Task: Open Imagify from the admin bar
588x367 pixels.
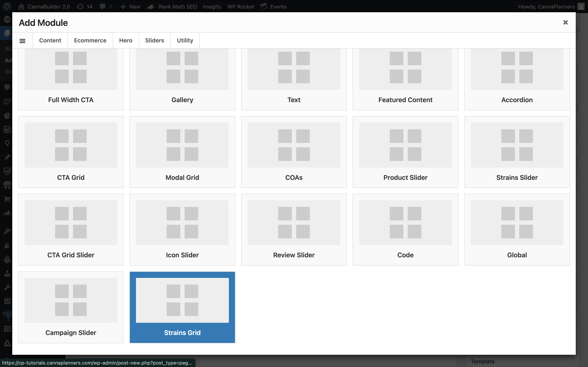Action: point(212,7)
